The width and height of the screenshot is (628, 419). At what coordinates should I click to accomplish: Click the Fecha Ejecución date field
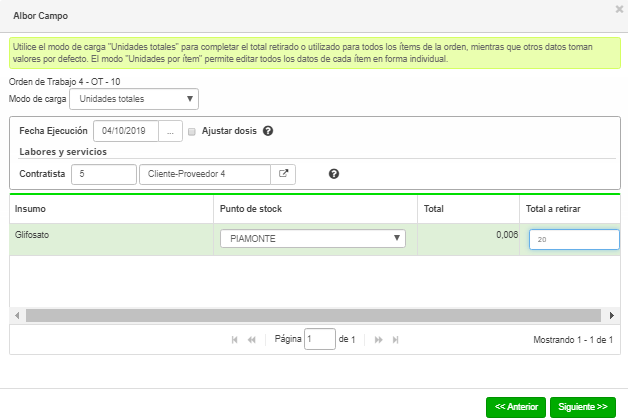click(126, 131)
